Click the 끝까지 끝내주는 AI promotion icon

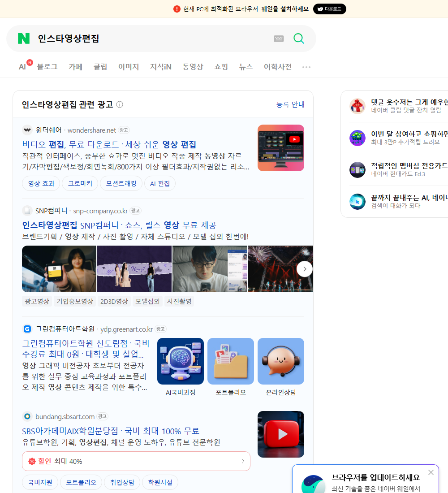click(358, 202)
